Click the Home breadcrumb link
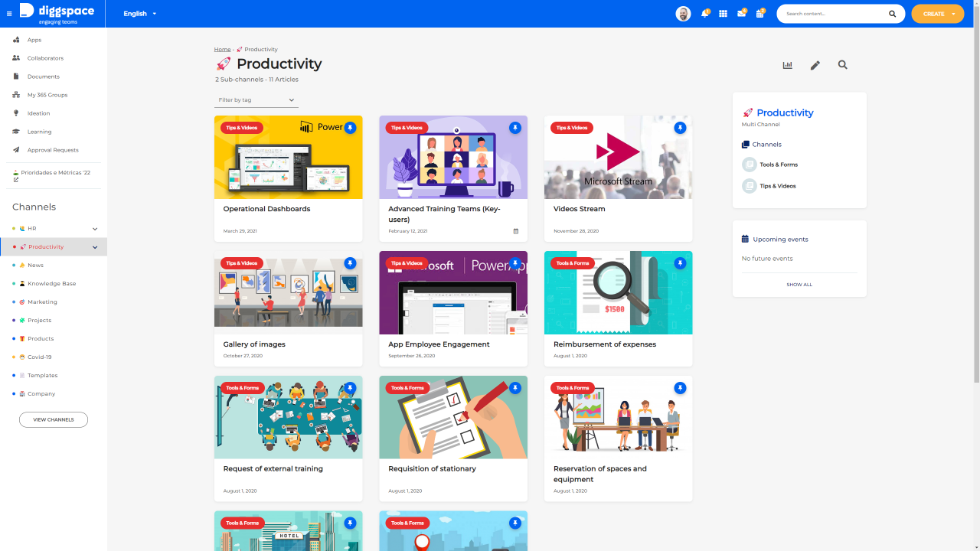Image resolution: width=980 pixels, height=551 pixels. coord(222,50)
